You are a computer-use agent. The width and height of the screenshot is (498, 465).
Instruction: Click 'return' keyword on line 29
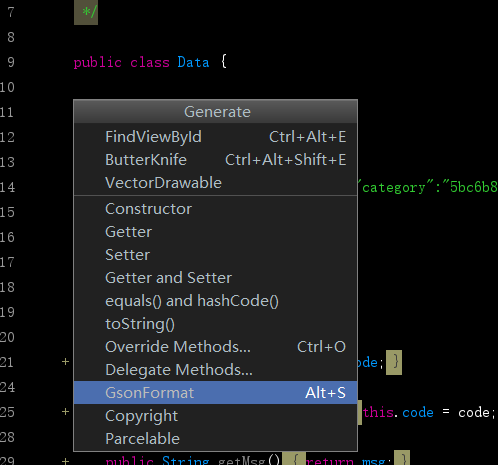(x=329, y=461)
